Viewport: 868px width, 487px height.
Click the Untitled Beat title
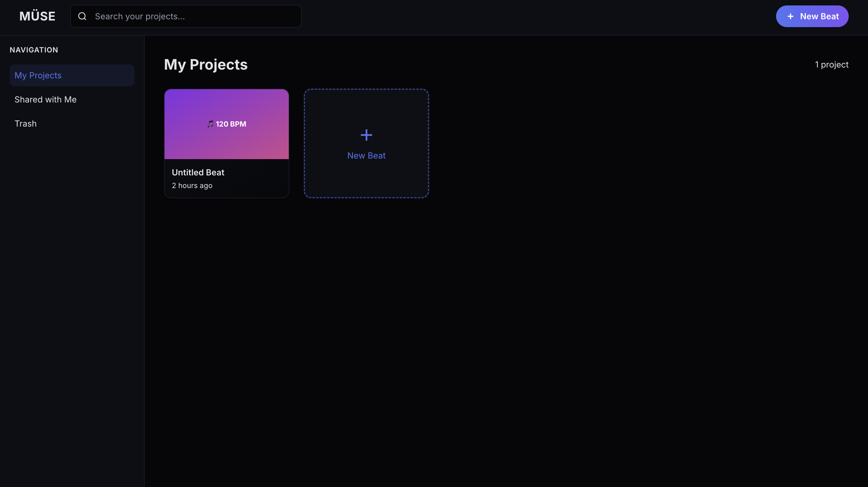click(198, 173)
